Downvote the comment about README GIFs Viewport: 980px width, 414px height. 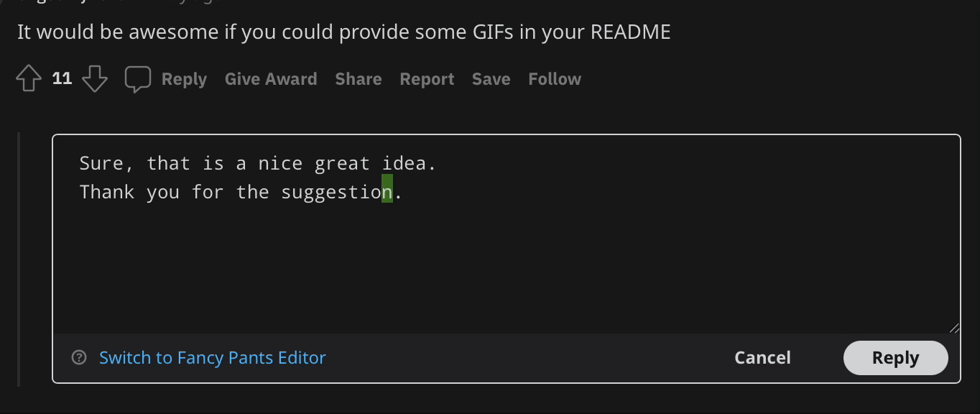point(95,79)
